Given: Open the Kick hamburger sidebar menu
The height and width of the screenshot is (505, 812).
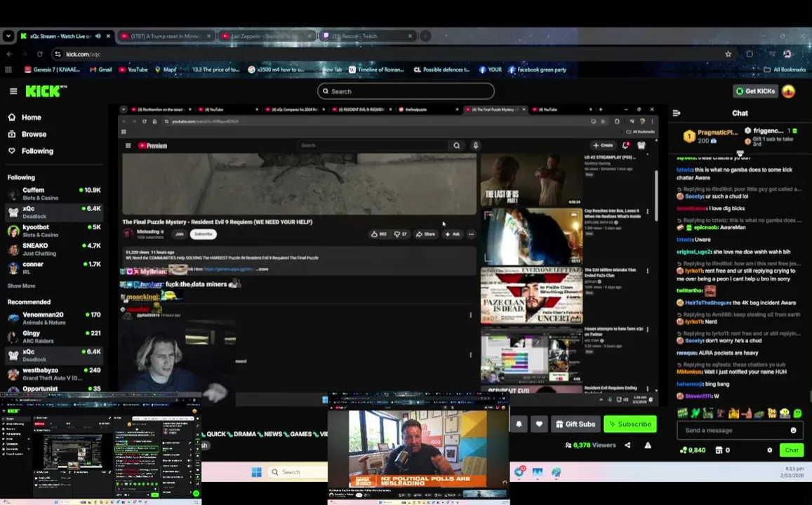Looking at the screenshot, I should (x=13, y=91).
